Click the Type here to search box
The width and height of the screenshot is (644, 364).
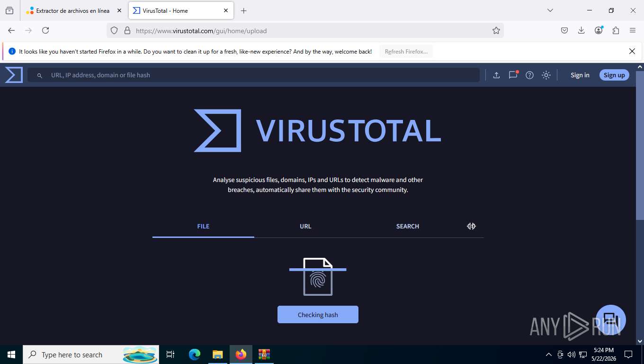point(91,355)
